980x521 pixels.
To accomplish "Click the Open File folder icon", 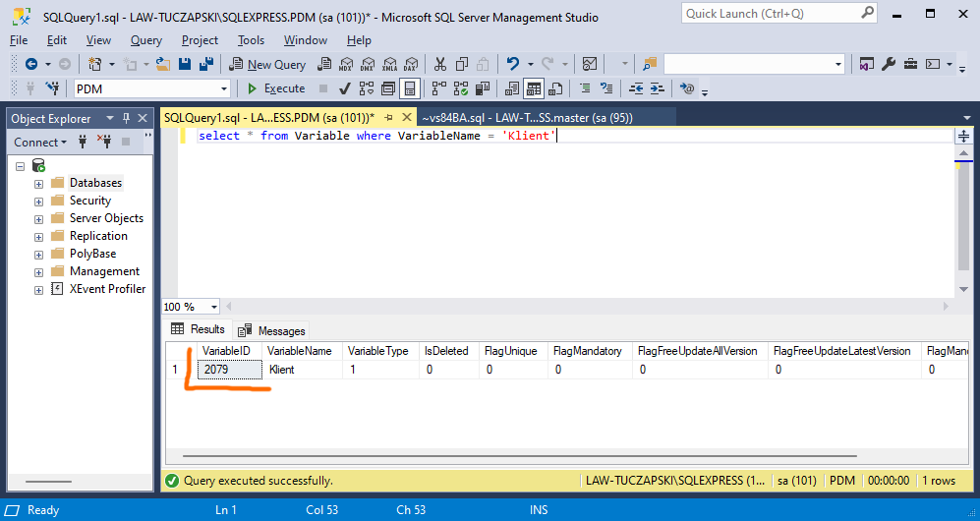I will click(x=163, y=64).
